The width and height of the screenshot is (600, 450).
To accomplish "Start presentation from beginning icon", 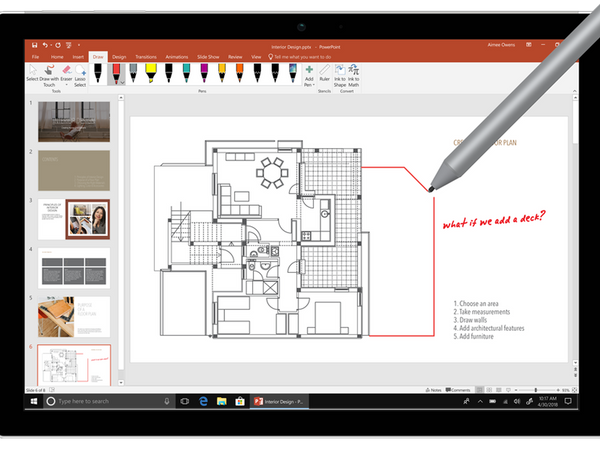I will coord(69,45).
